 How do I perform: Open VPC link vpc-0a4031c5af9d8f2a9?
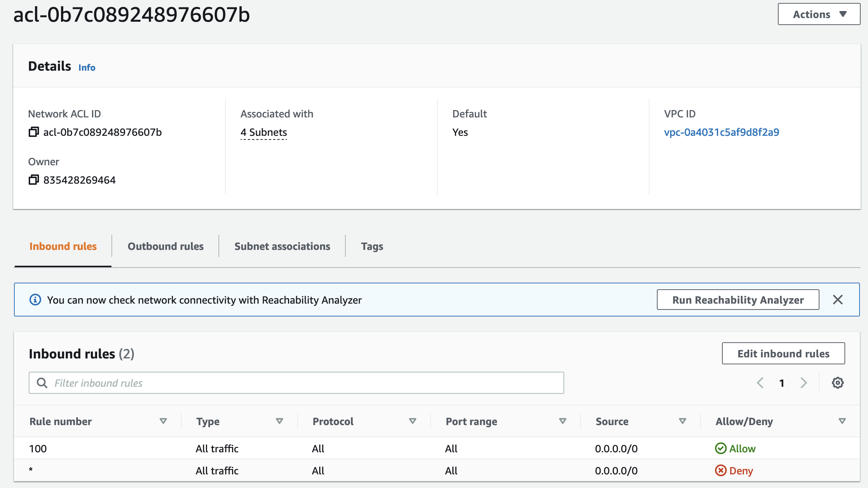coord(721,132)
